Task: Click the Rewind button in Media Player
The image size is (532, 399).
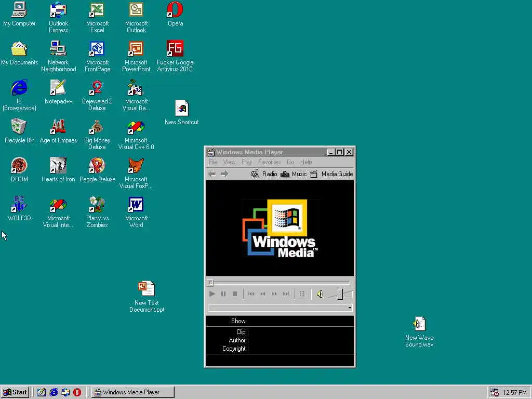Action: pos(262,294)
